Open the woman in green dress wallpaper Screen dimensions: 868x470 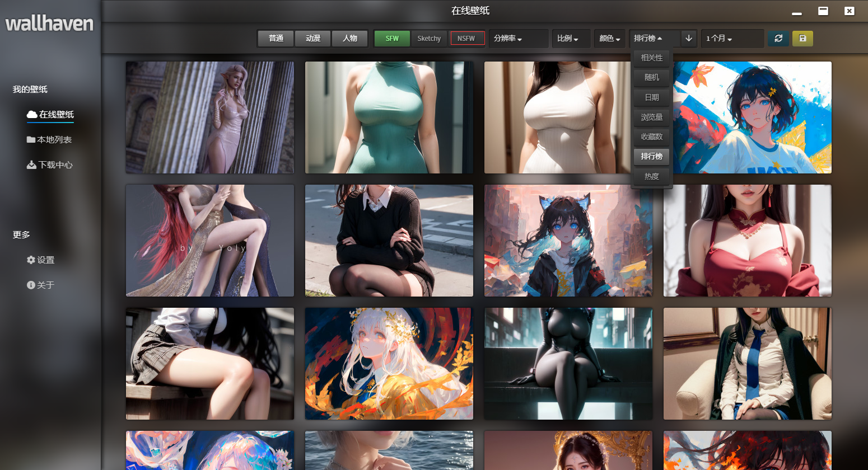pyautogui.click(x=389, y=117)
